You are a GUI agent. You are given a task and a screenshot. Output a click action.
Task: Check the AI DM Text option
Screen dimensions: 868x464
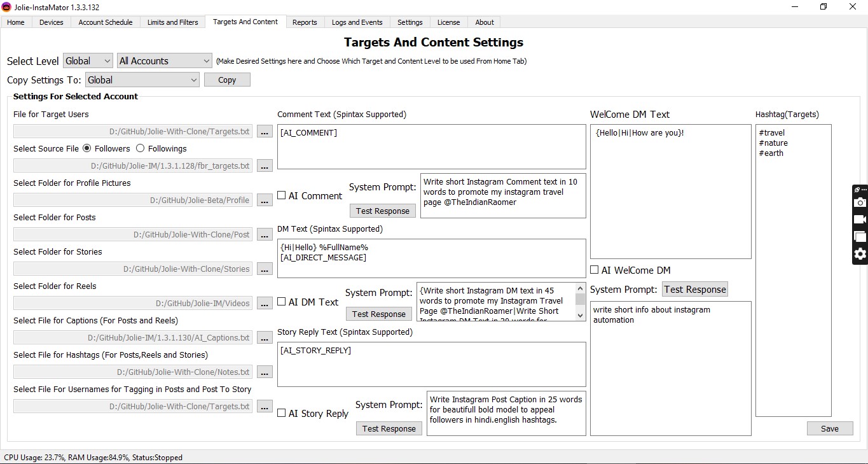(282, 301)
